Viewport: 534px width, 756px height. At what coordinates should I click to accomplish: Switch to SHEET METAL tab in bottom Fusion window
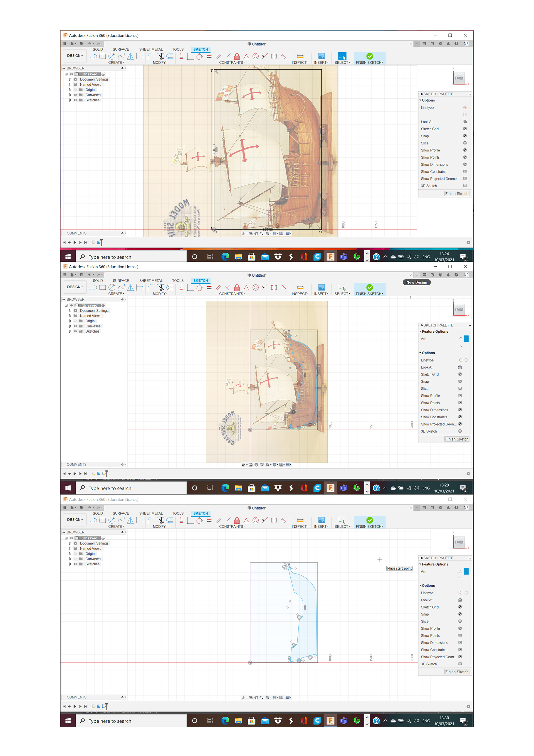pyautogui.click(x=151, y=513)
